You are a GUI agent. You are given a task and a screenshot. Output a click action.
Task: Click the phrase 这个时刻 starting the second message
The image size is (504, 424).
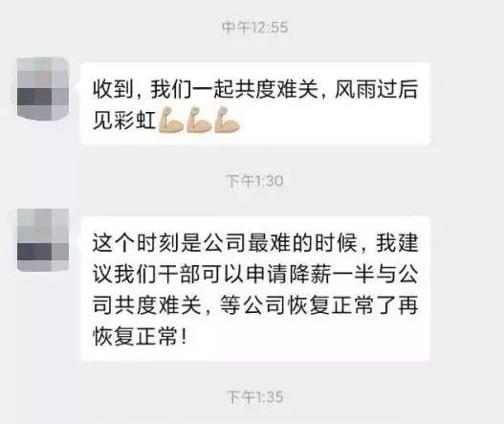[136, 243]
